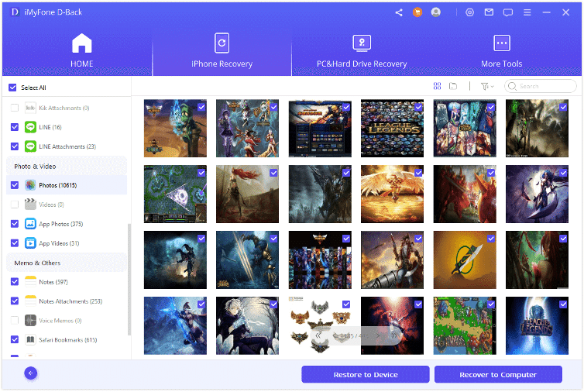Click the sidebar vertical scrollbar

(129, 279)
